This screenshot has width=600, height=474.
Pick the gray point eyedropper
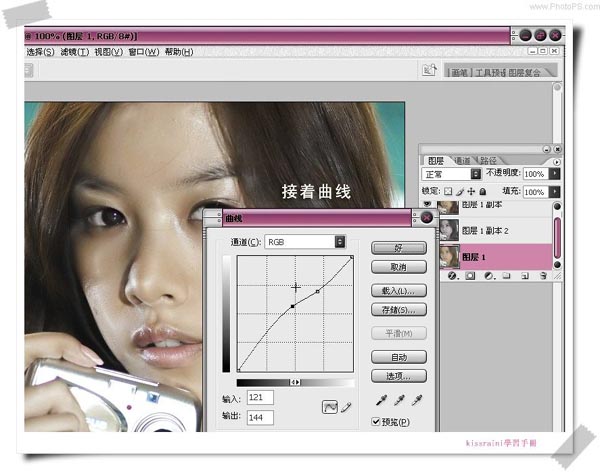[x=398, y=400]
